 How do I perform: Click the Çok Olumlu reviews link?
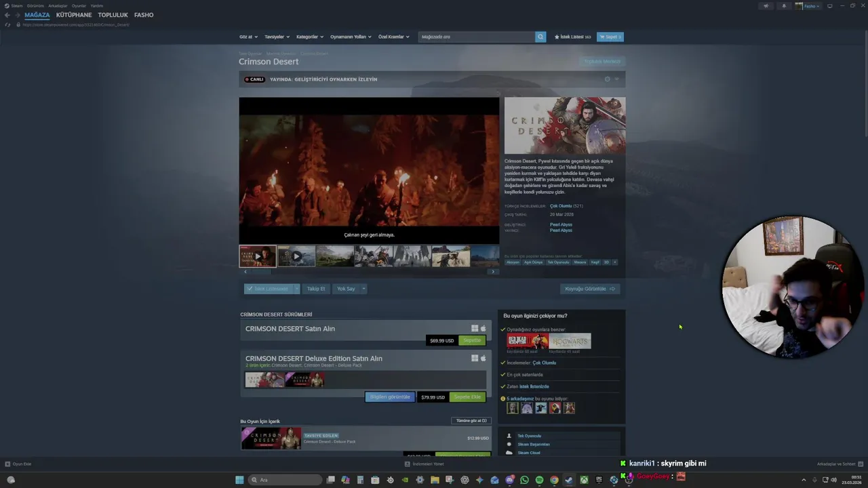pyautogui.click(x=561, y=206)
